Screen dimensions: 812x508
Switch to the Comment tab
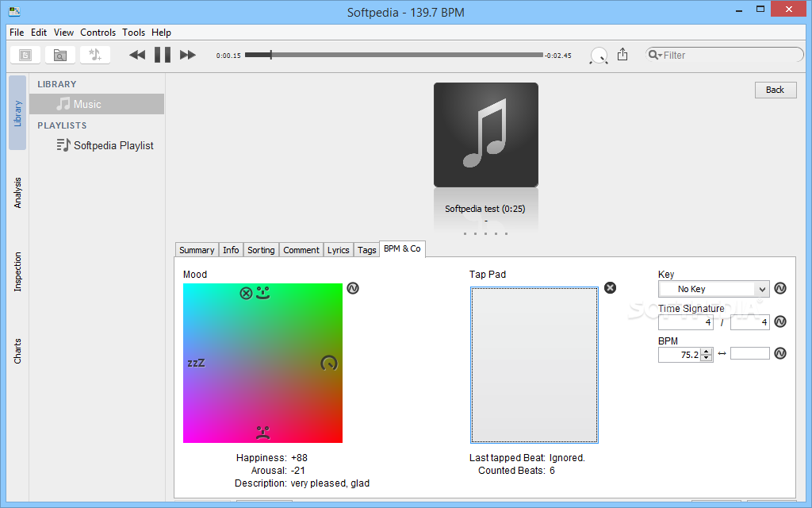click(x=301, y=250)
